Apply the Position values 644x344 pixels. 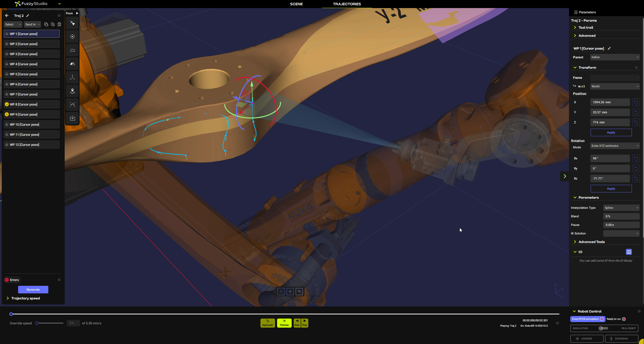611,132
